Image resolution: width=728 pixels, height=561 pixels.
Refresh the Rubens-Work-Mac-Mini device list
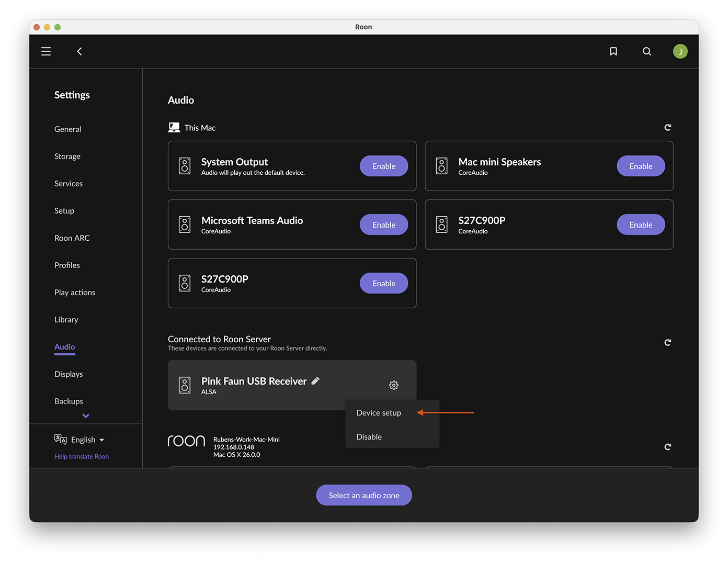pos(668,447)
